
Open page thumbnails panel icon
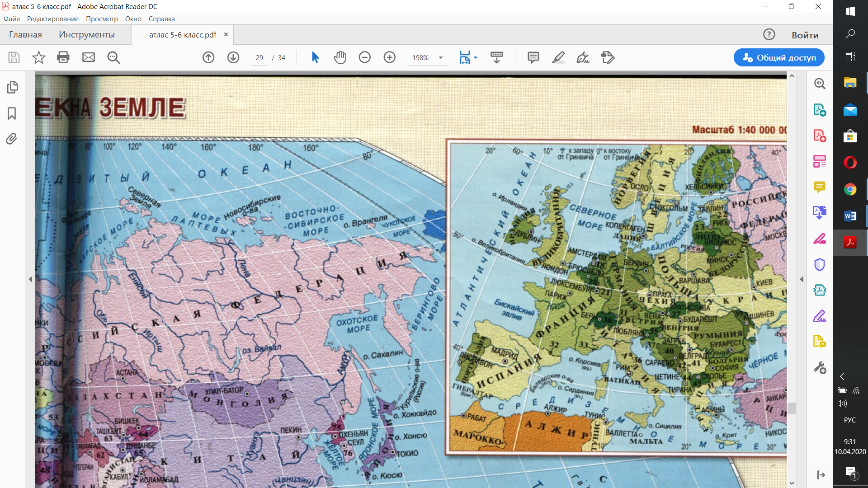(x=12, y=87)
